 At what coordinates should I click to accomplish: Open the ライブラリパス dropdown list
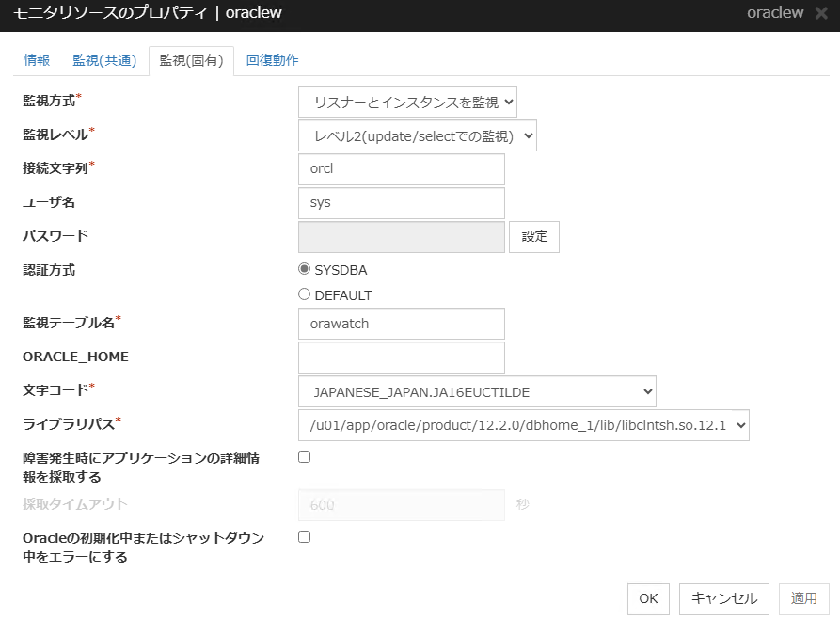(524, 425)
